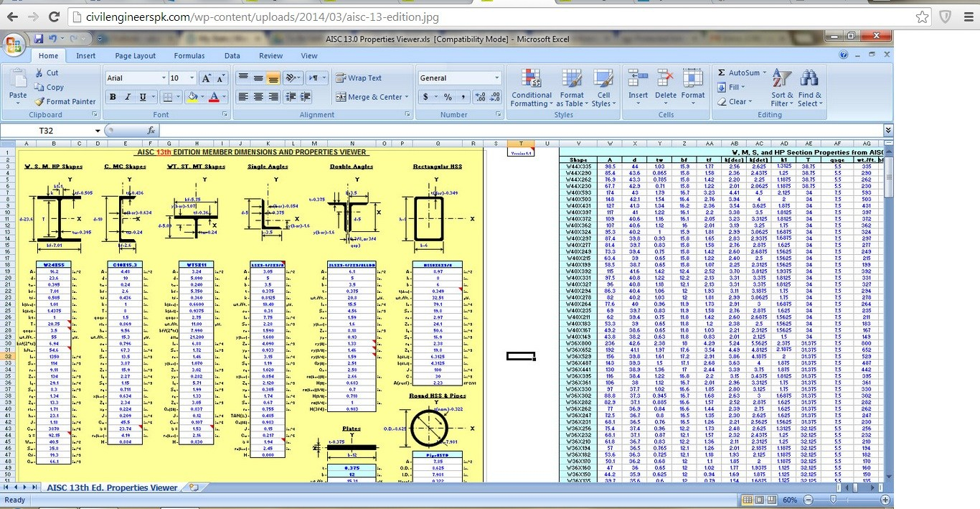Image resolution: width=980 pixels, height=509 pixels.
Task: Click the Format as Table icon
Action: click(572, 86)
